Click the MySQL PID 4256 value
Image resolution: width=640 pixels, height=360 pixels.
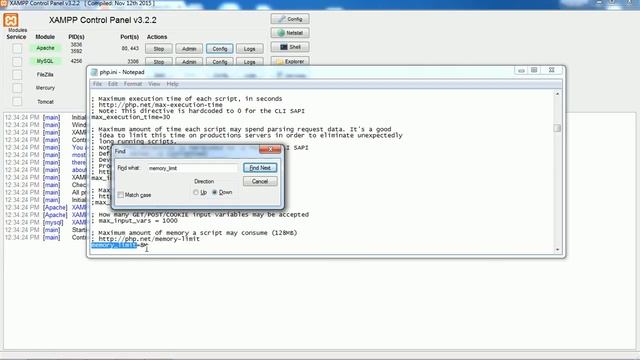click(76, 61)
